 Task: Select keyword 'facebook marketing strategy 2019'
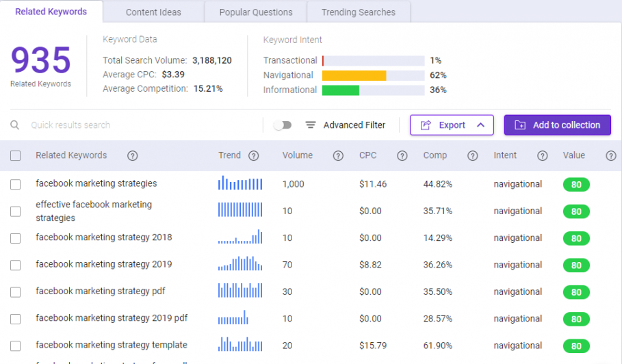104,264
